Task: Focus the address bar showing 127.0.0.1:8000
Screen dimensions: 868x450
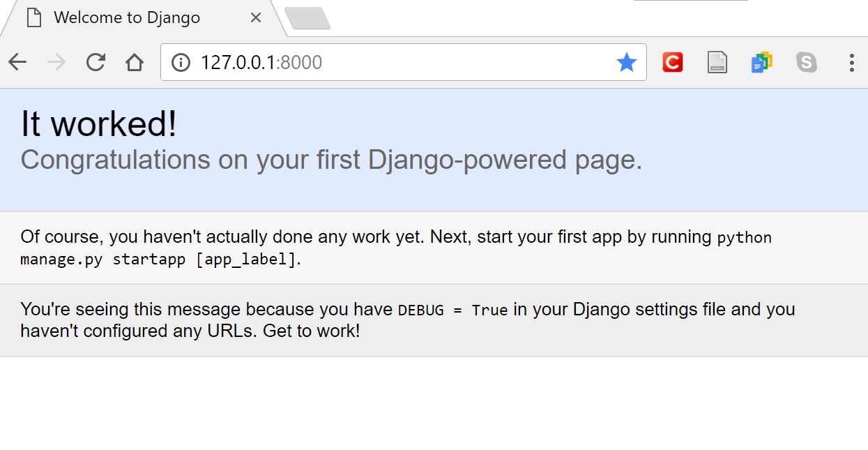Action: click(x=403, y=63)
